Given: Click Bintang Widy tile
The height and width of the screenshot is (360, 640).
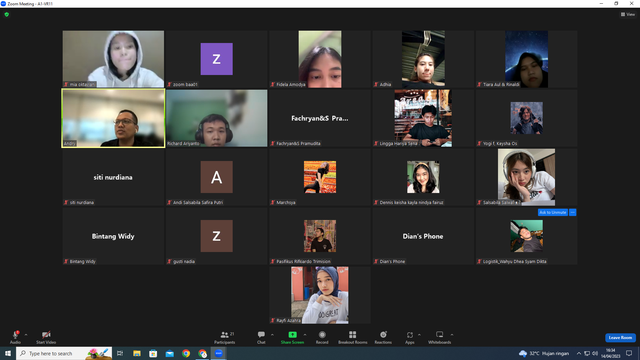Looking at the screenshot, I should (113, 236).
